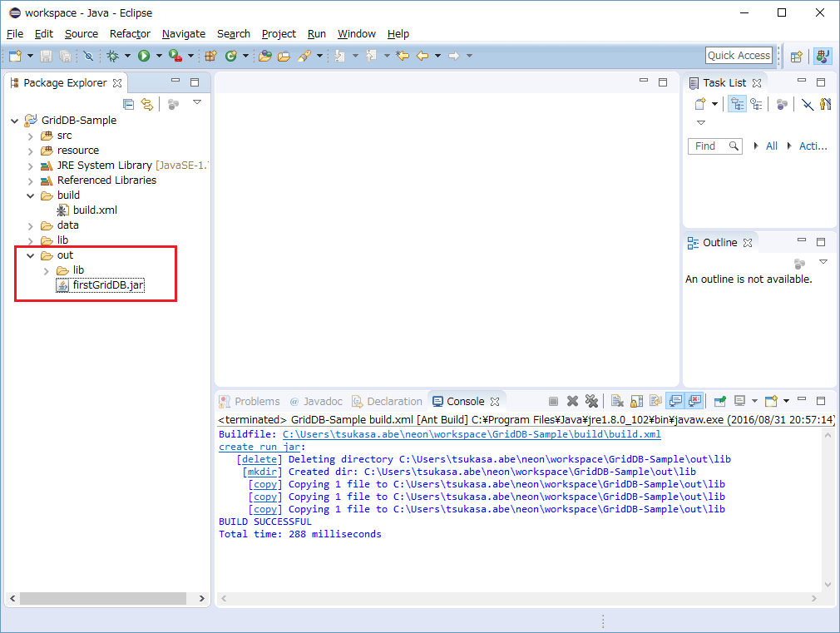Screen dimensions: 840x633
Task: Click the Skip All Breakpoints icon
Action: [88, 56]
